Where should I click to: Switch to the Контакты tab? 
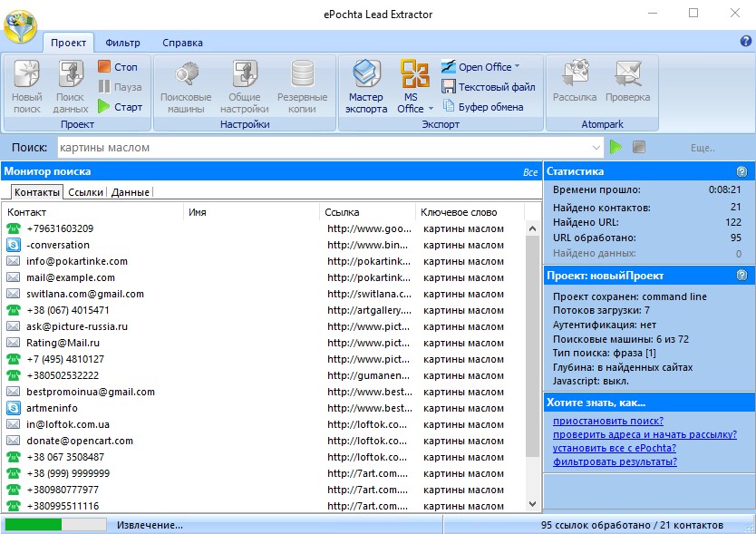coord(36,192)
